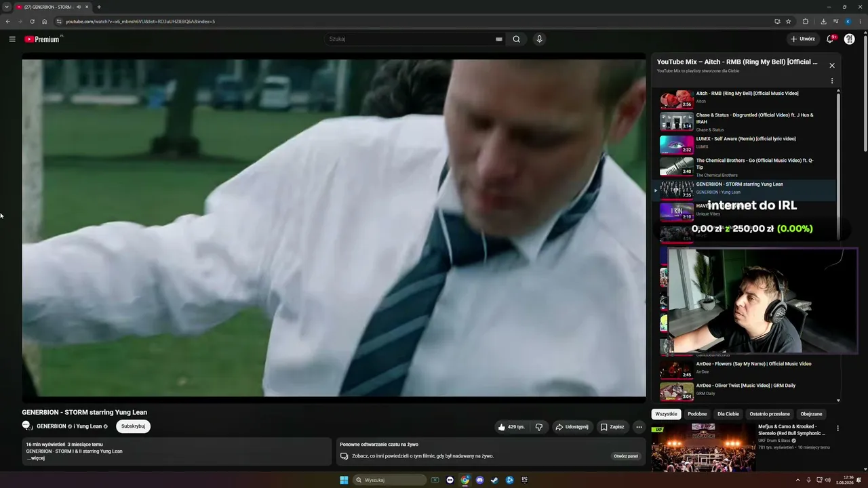The height and width of the screenshot is (488, 868).
Task: Open Epic Games Launcher from the taskbar
Action: coord(525,480)
